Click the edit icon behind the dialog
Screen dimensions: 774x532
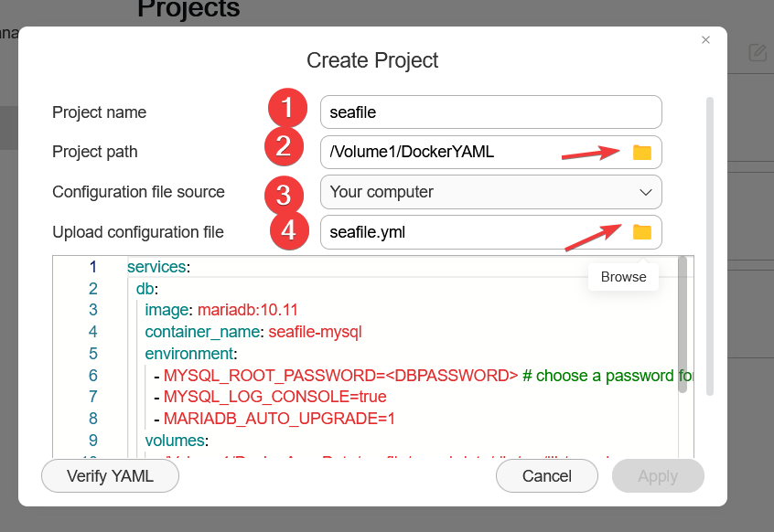pyautogui.click(x=758, y=53)
